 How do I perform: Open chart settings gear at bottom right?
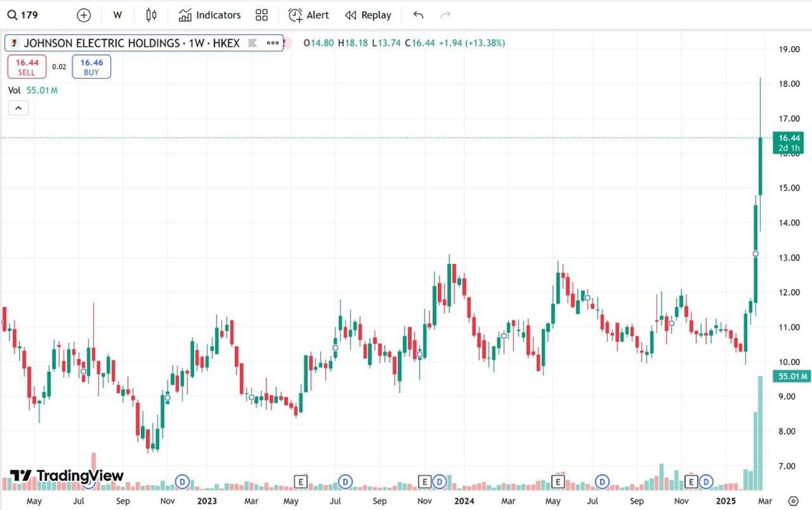[x=792, y=501]
